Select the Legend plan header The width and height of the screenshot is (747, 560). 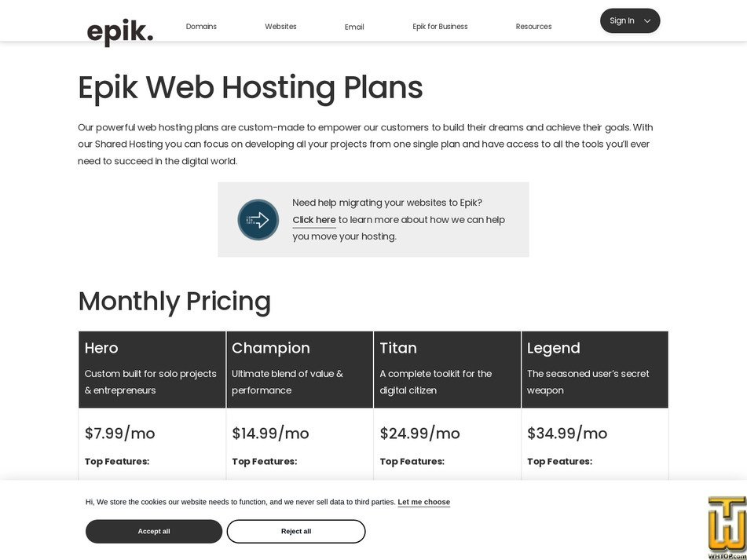click(553, 348)
